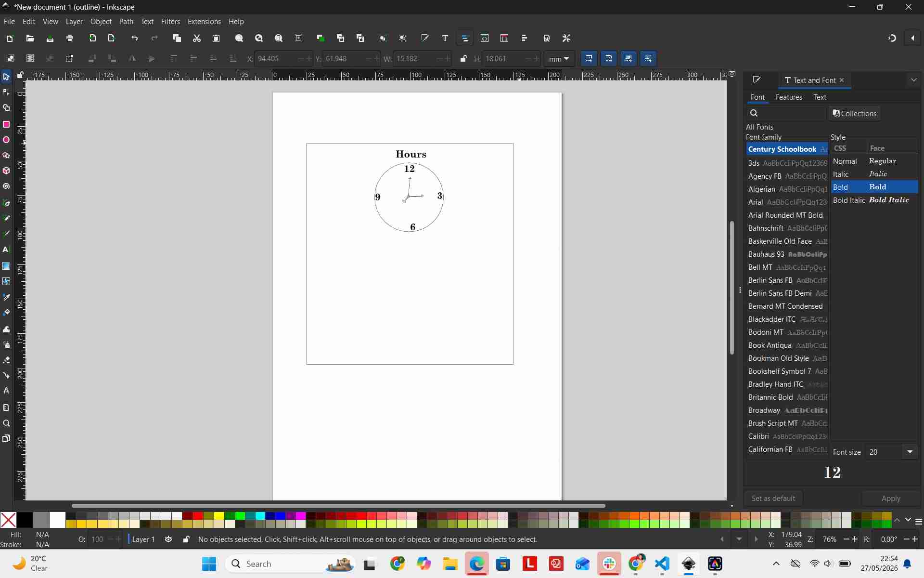Select the Text tool in toolbox

pyautogui.click(x=6, y=250)
